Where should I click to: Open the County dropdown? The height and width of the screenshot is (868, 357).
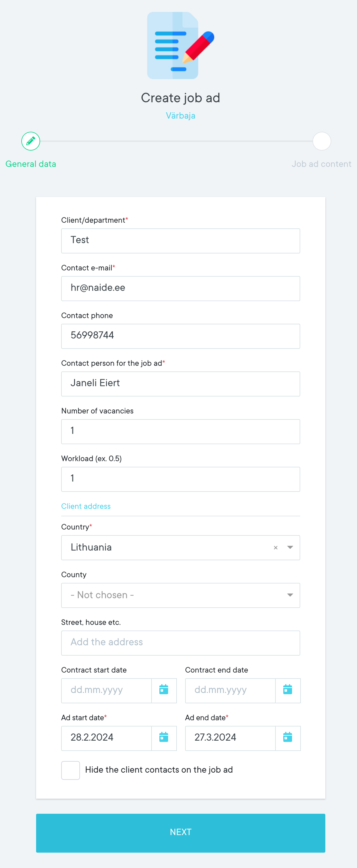180,595
